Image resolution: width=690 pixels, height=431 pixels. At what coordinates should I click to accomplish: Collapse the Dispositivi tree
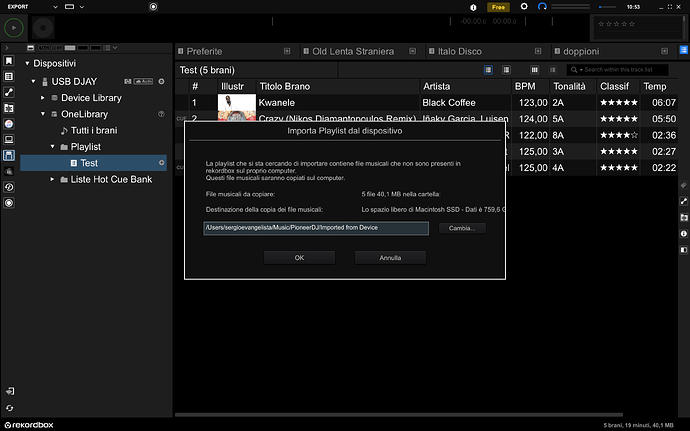coord(27,63)
